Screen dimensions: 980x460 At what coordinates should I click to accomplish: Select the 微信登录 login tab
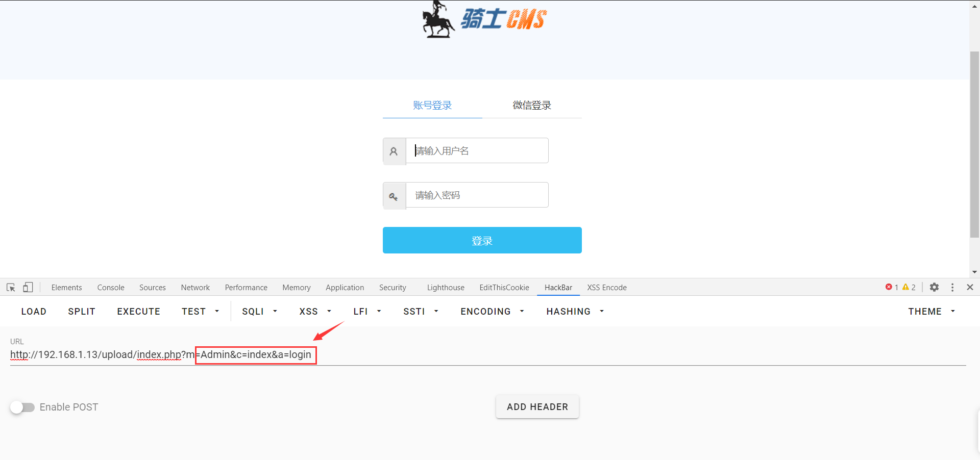point(532,106)
